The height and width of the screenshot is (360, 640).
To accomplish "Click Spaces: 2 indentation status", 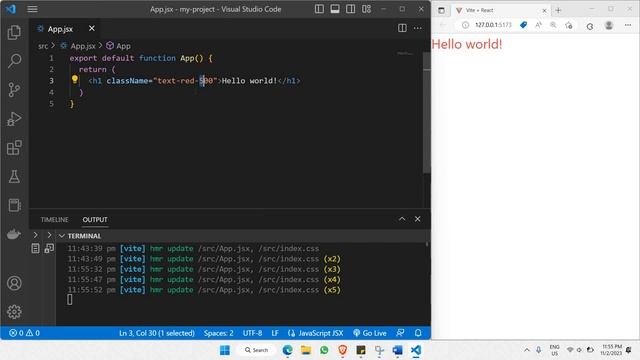I will (x=219, y=333).
